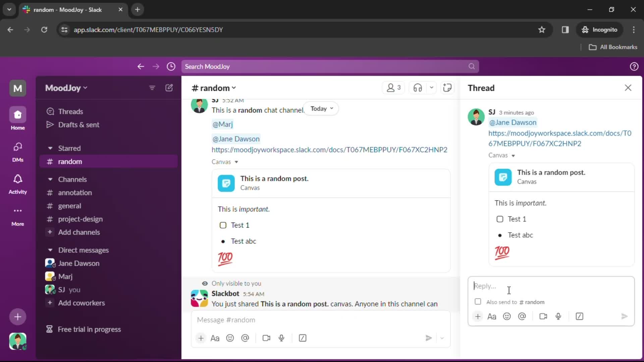Click the formatting (Aa) icon in thread reply
The image size is (644, 362).
[x=492, y=316]
